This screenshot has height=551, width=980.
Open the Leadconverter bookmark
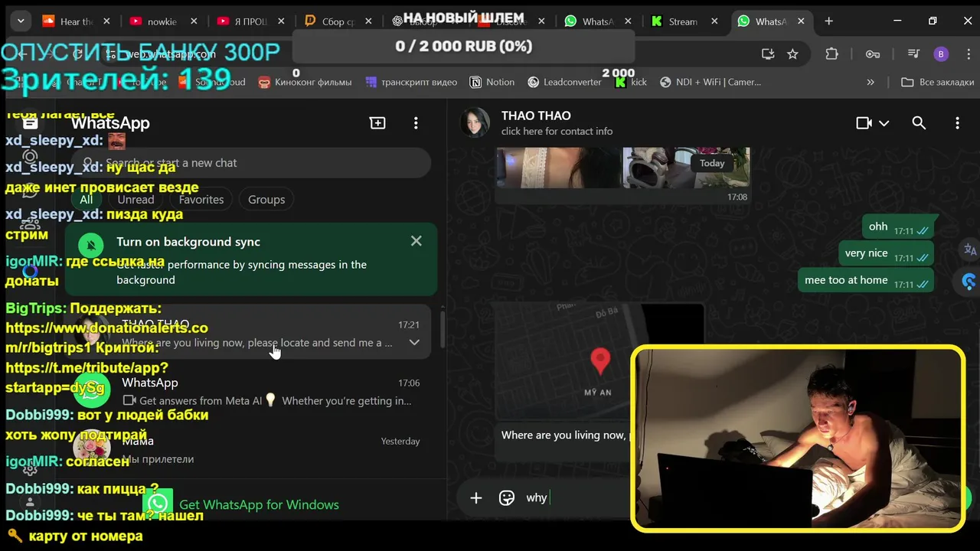coord(564,82)
